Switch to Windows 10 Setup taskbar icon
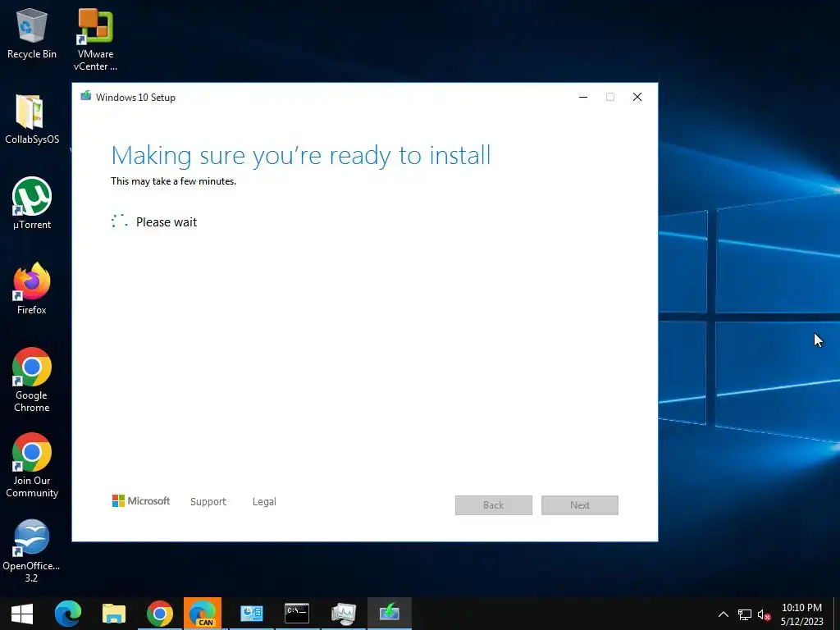Screen dimensions: 840x630 (390, 614)
